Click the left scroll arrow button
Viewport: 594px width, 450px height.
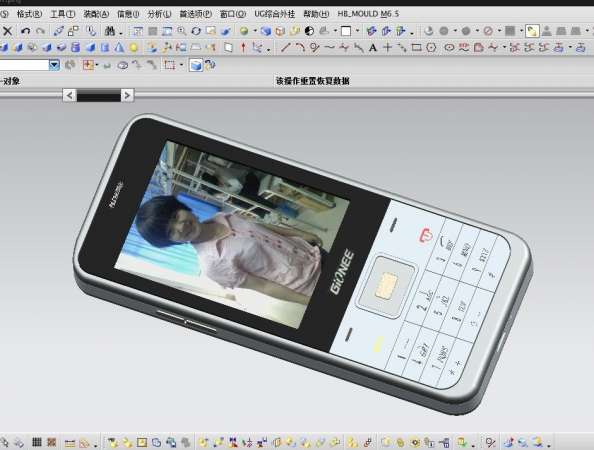[x=69, y=95]
